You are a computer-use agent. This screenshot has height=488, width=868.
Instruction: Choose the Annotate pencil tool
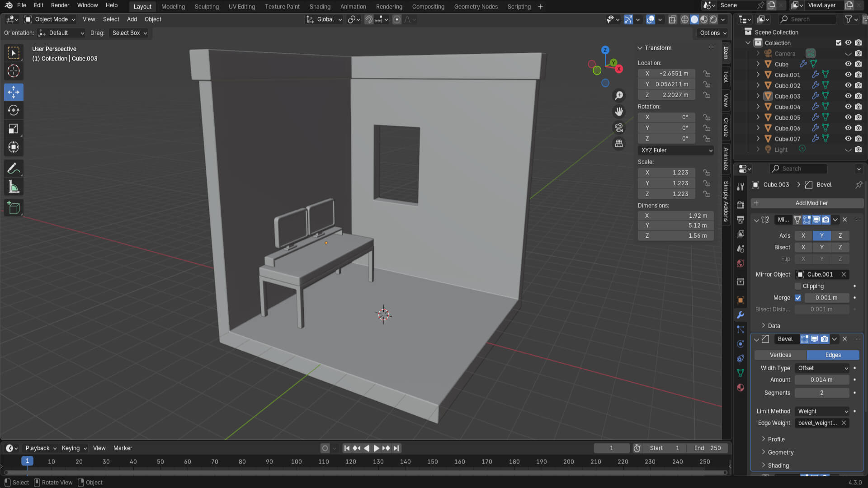click(14, 169)
